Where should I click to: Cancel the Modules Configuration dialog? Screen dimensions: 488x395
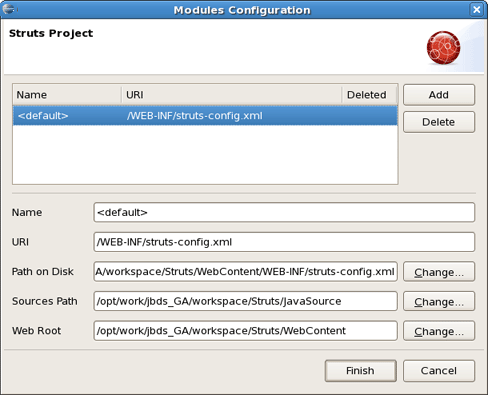(439, 371)
